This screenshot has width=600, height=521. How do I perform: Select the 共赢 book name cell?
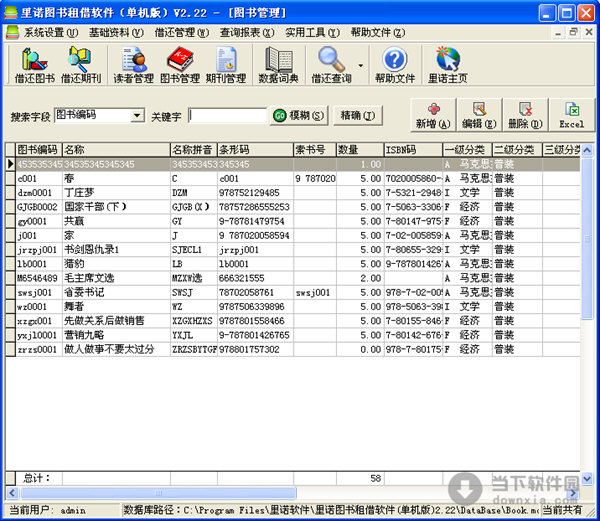tap(116, 221)
